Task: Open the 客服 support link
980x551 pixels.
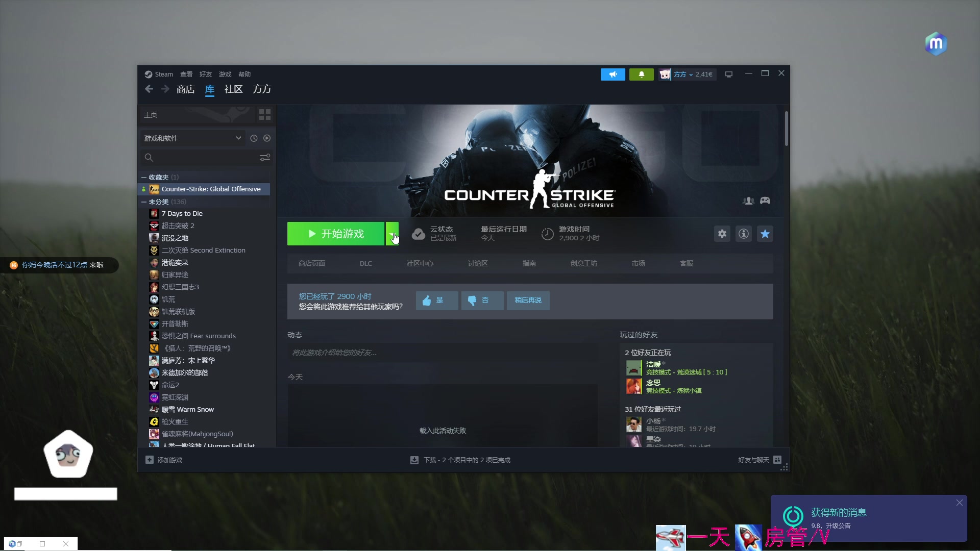Action: 687,263
